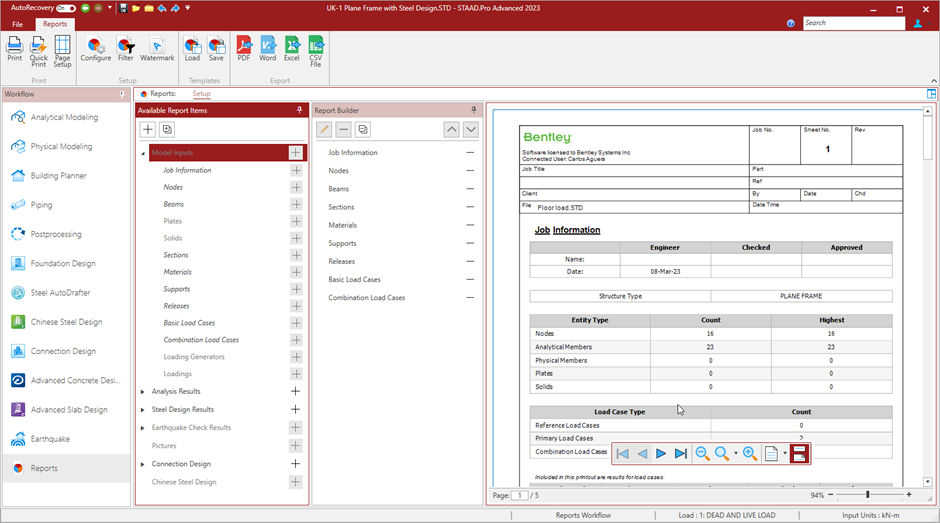
Task: Open Foundation Design workflow
Action: click(x=65, y=263)
